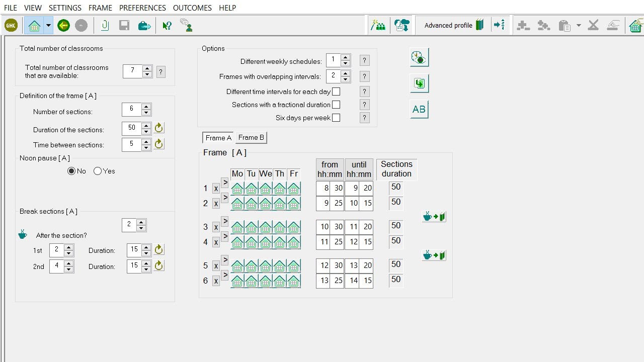This screenshot has width=644, height=362.
Task: Open the PREFERENCES menu
Action: [x=142, y=8]
